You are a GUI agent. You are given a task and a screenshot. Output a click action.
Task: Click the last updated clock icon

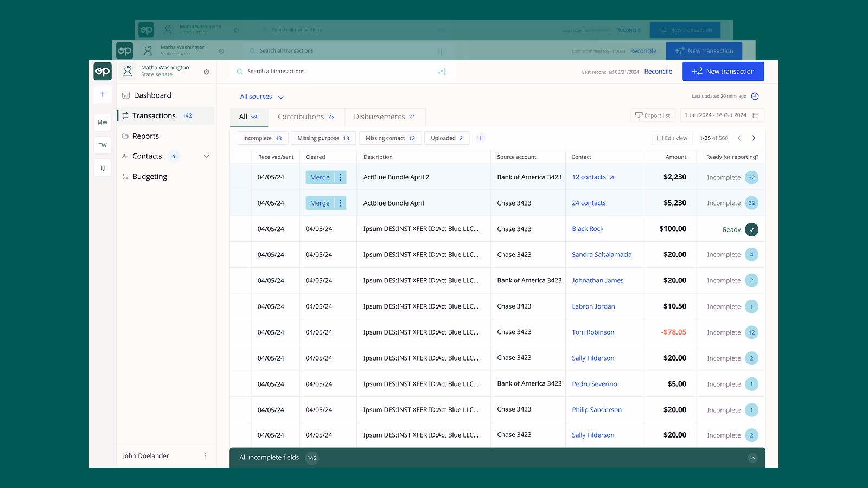pyautogui.click(x=755, y=97)
